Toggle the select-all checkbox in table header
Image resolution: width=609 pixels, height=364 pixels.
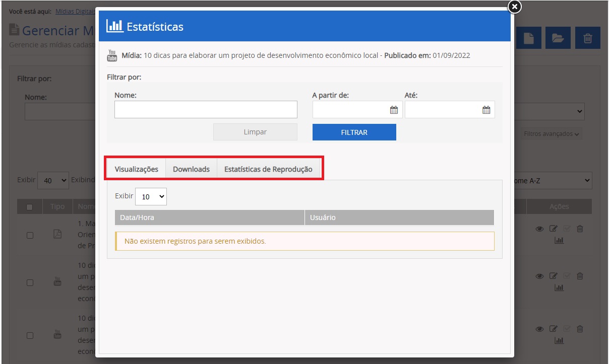click(x=30, y=207)
